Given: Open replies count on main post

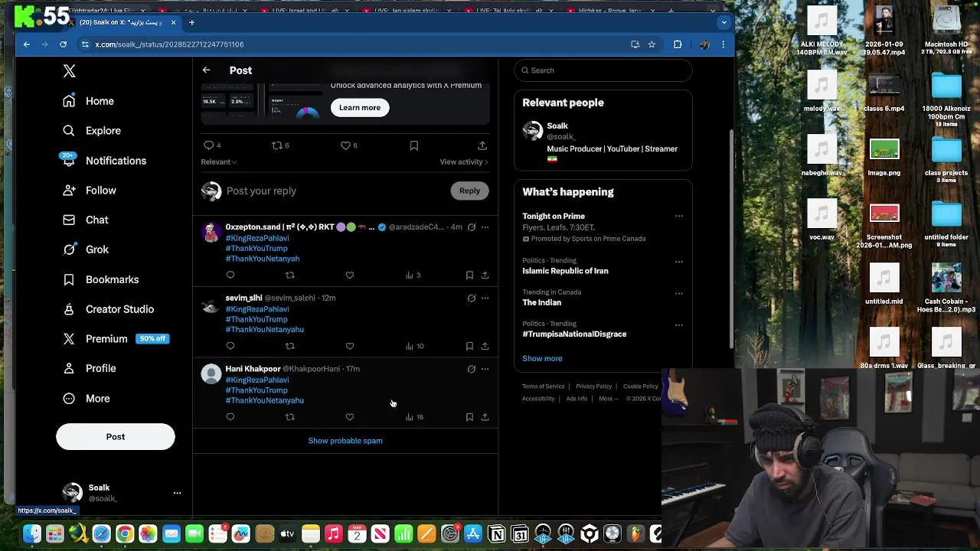Looking at the screenshot, I should pyautogui.click(x=212, y=145).
